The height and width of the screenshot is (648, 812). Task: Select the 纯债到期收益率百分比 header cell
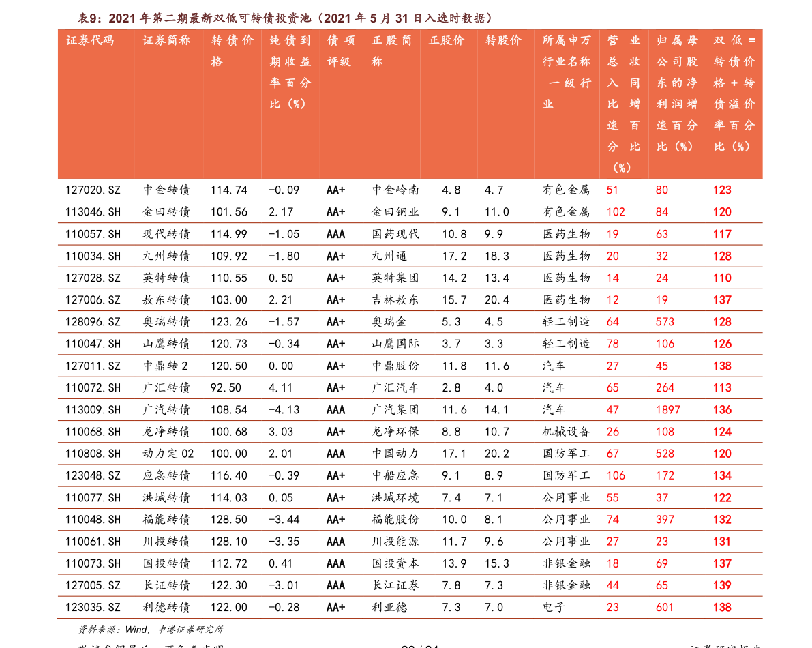(x=290, y=72)
